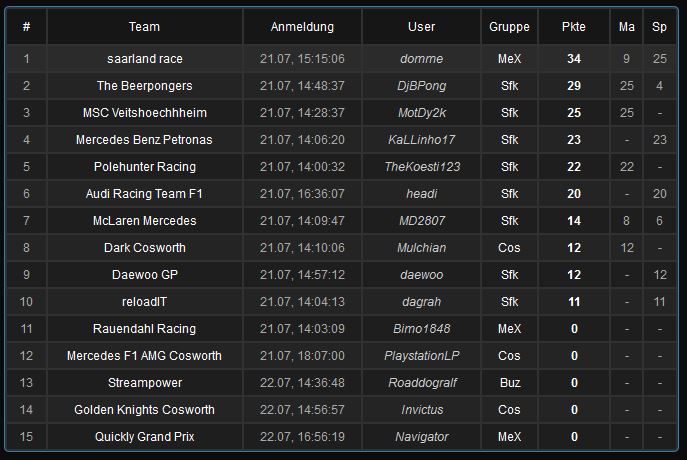Open user DjBPong's profile
Viewport: 687px width, 460px height.
[x=421, y=86]
